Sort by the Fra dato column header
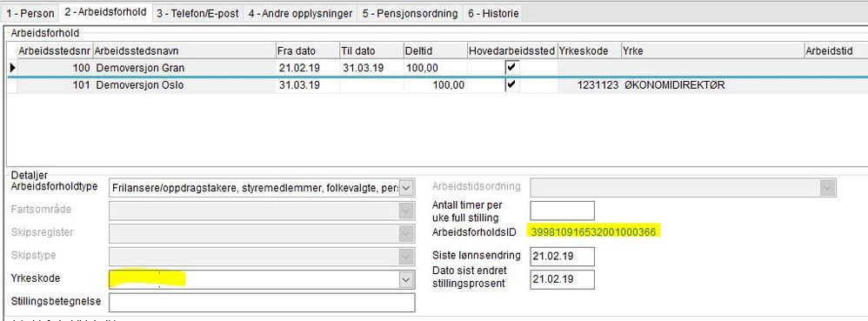868x321 pixels. (308, 51)
